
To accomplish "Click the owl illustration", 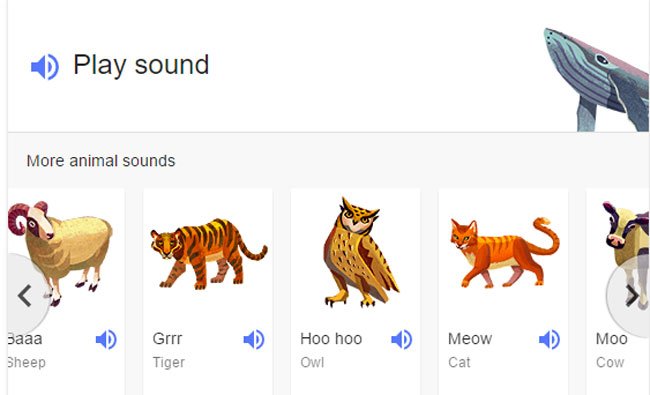I will [359, 252].
